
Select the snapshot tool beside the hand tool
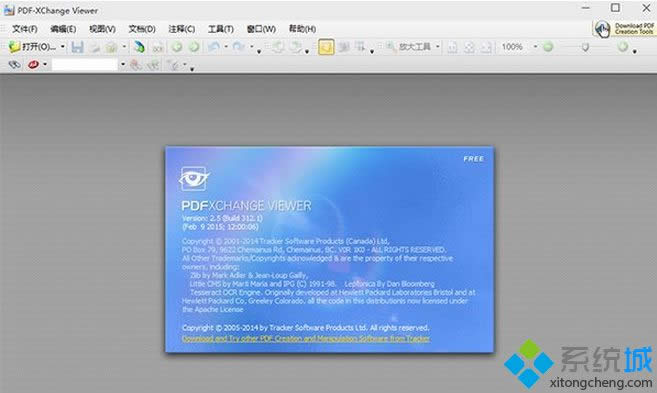[344, 47]
